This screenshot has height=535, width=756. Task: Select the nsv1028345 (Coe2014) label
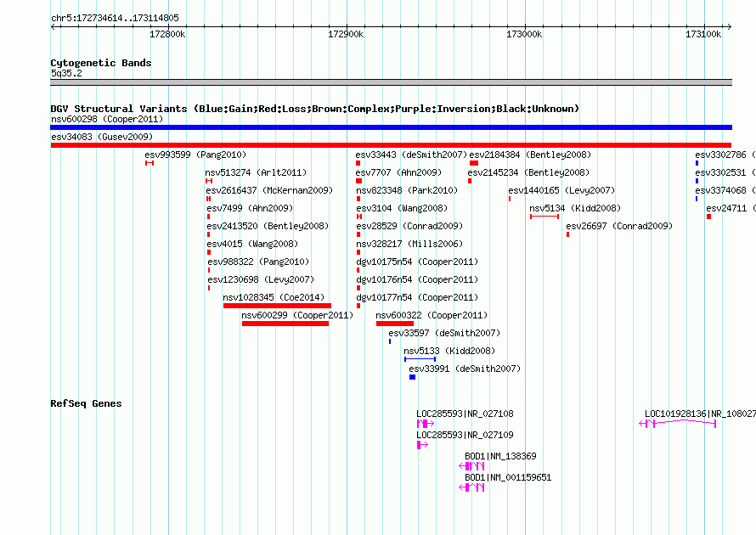(x=274, y=297)
